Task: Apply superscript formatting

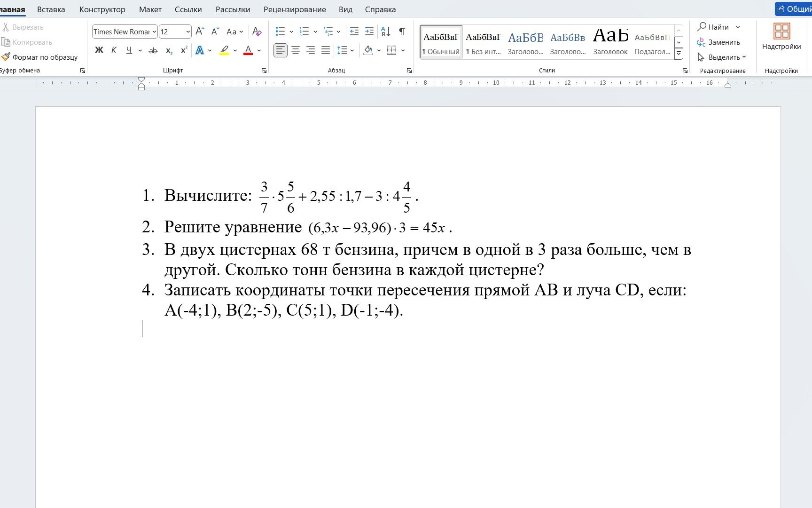Action: tap(184, 50)
